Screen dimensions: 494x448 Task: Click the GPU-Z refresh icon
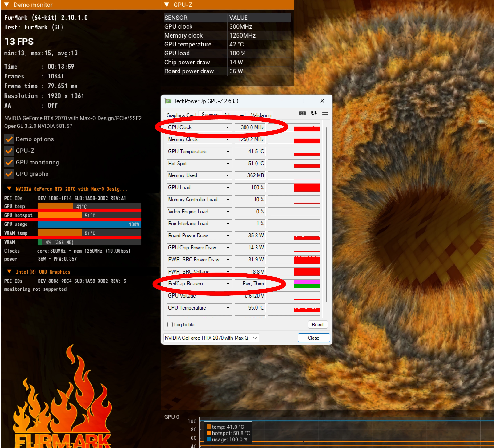click(313, 113)
